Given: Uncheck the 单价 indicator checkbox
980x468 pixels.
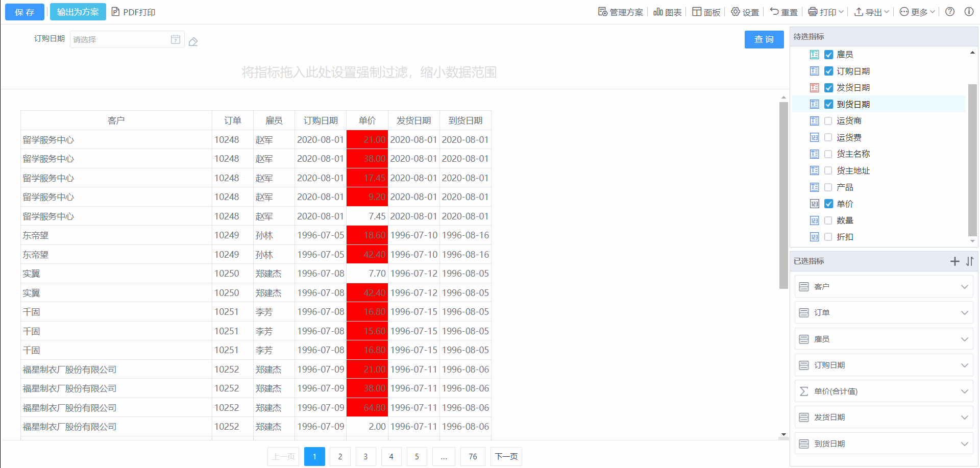Looking at the screenshot, I should pos(828,204).
